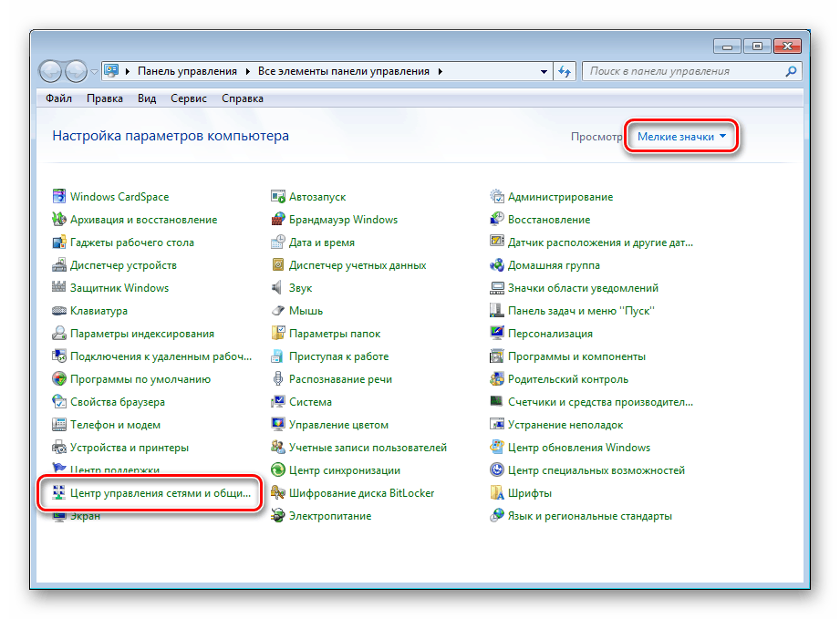Open Учетные записи пользователей link
Viewport: 840px width, 619px height.
[368, 447]
